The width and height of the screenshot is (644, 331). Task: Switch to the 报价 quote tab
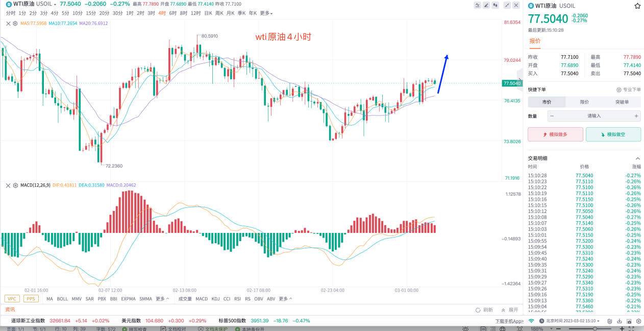[x=535, y=41]
